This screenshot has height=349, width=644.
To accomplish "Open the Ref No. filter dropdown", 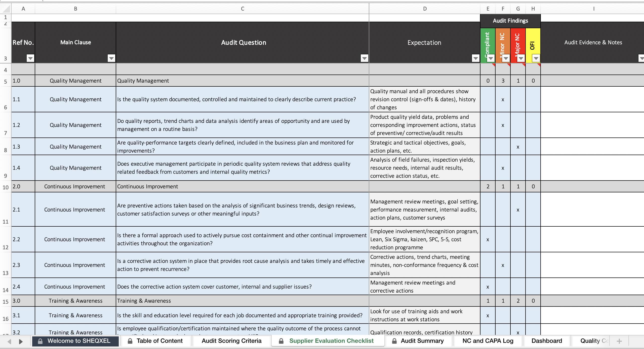I will click(30, 58).
